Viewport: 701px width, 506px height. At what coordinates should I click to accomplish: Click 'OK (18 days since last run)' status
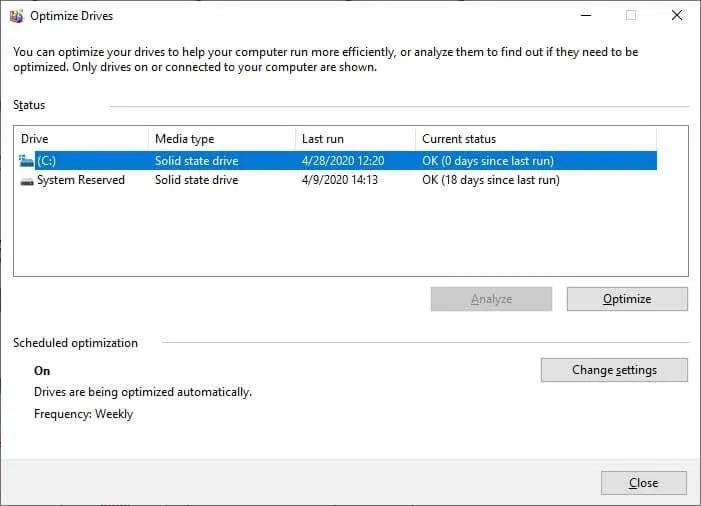pyautogui.click(x=490, y=180)
